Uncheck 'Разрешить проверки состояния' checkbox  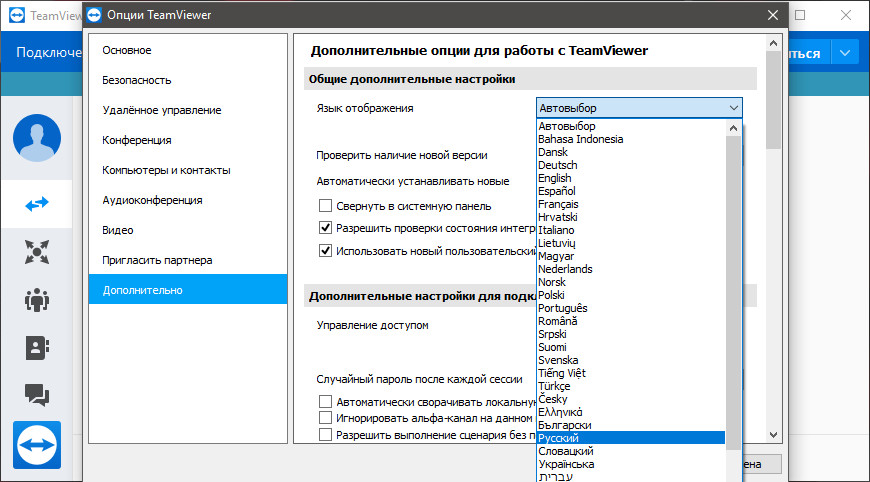[325, 227]
